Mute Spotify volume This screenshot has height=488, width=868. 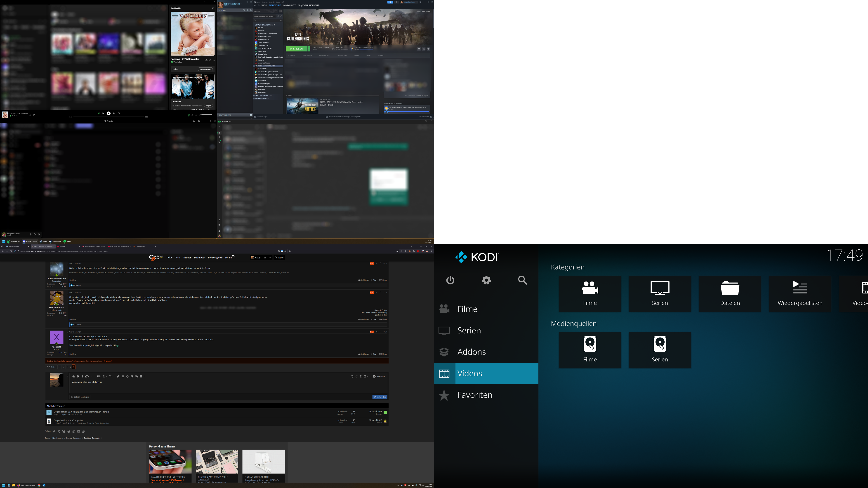click(199, 115)
